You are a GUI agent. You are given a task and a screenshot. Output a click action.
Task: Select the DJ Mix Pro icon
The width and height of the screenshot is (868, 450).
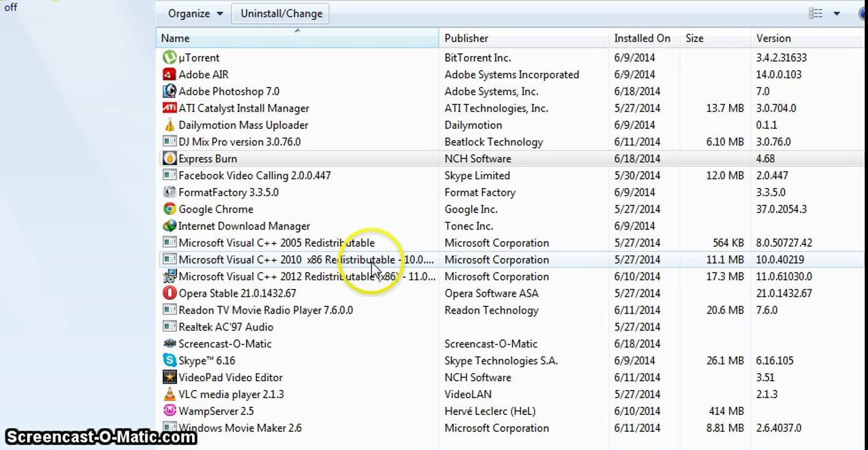[x=169, y=142]
